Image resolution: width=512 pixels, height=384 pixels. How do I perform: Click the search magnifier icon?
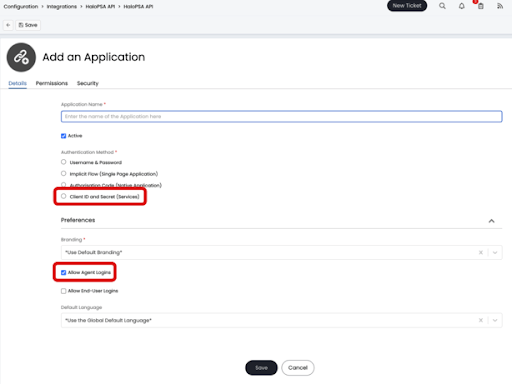click(x=442, y=6)
